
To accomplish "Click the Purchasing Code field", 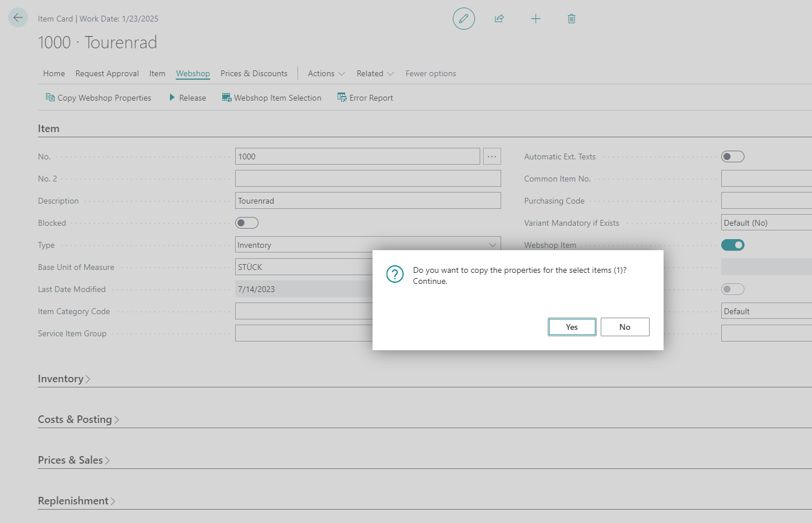I will (767, 201).
